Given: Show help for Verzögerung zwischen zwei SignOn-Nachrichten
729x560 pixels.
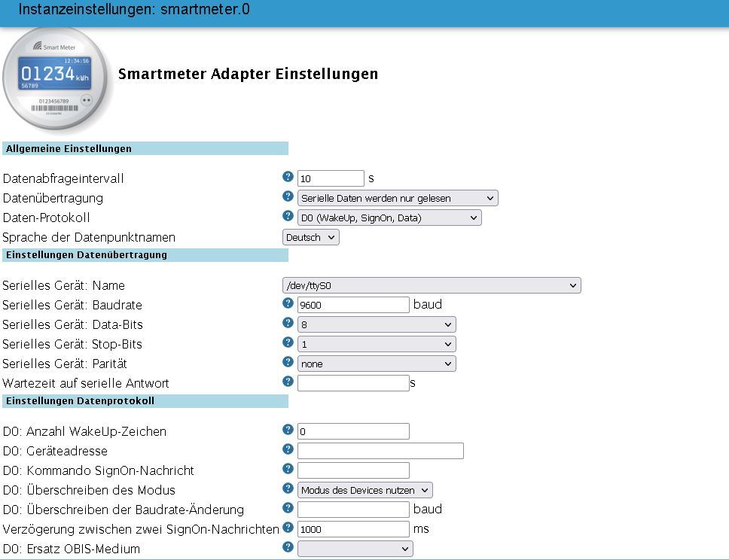Looking at the screenshot, I should point(288,527).
